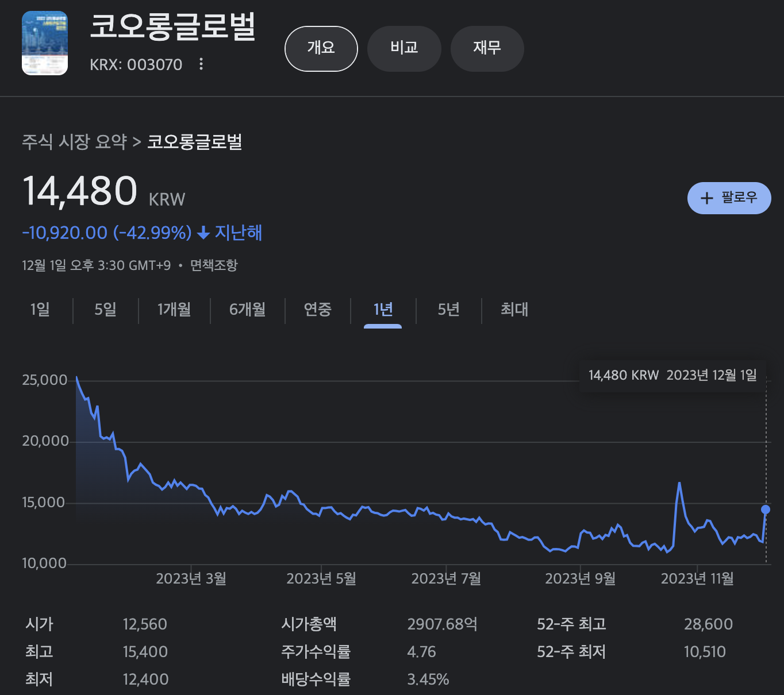This screenshot has height=695, width=784.
Task: Click the 12월 1일 오후 3:30 timestamp
Action: pyautogui.click(x=97, y=265)
